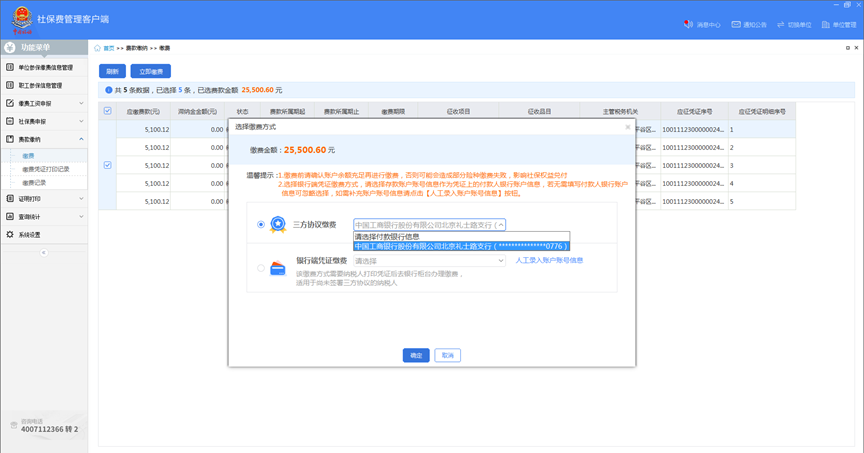
Task: Confirm with the 确定 button
Action: [x=416, y=355]
